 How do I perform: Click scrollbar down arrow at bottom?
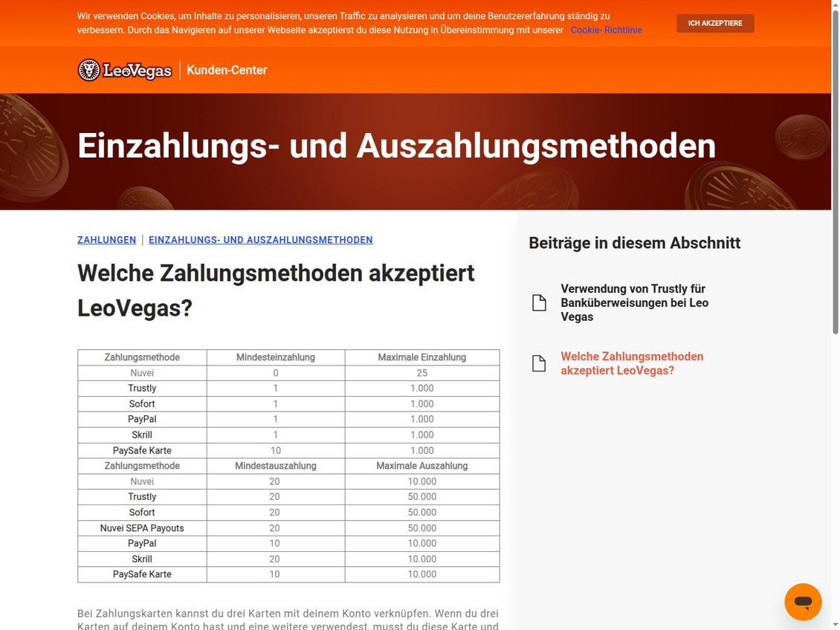pyautogui.click(x=836, y=626)
